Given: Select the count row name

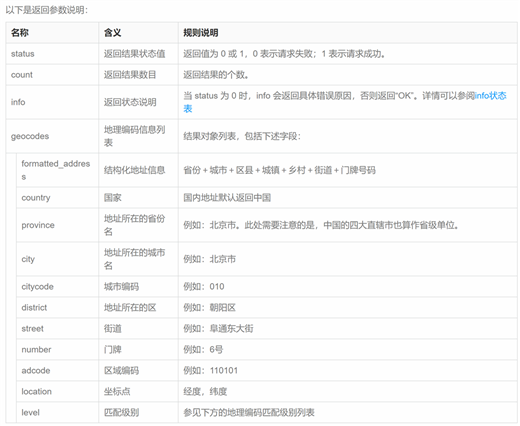Looking at the screenshot, I should click(x=22, y=75).
